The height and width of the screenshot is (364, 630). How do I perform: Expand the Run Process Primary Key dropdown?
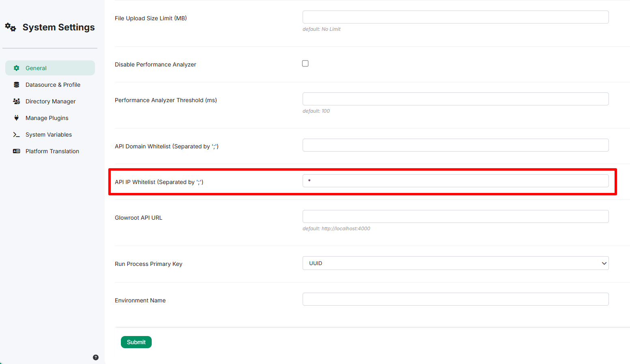tap(456, 263)
